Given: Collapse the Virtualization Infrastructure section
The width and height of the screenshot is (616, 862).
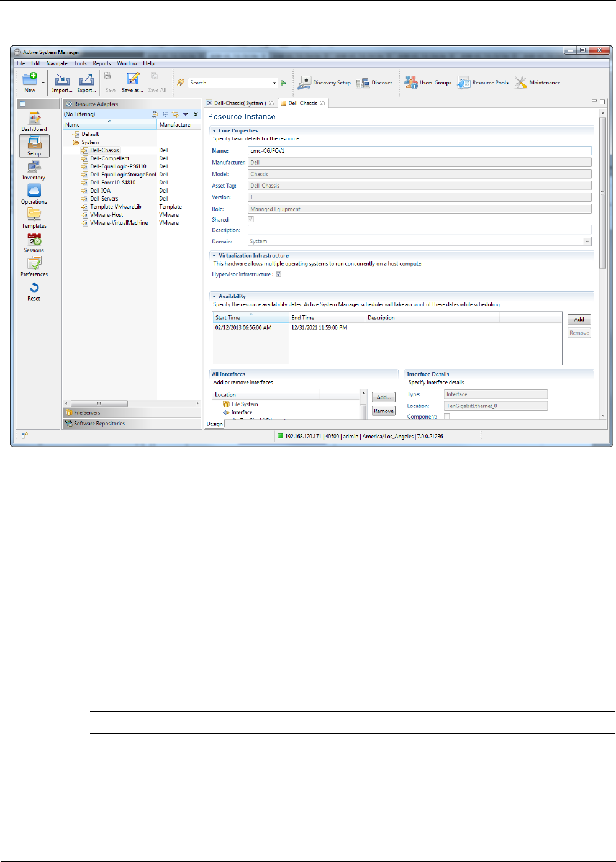Looking at the screenshot, I should [214, 256].
